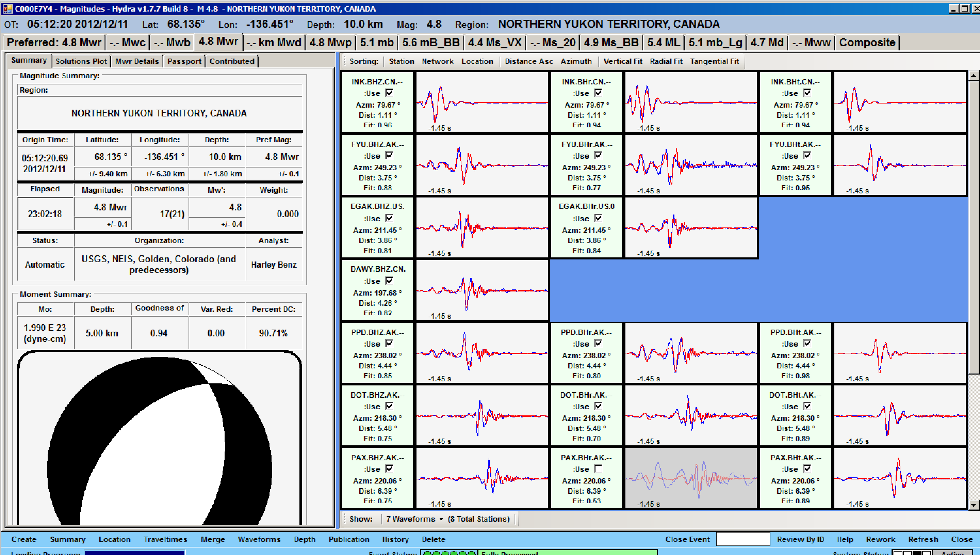Open Waveforms from the bottom menu

(x=259, y=539)
